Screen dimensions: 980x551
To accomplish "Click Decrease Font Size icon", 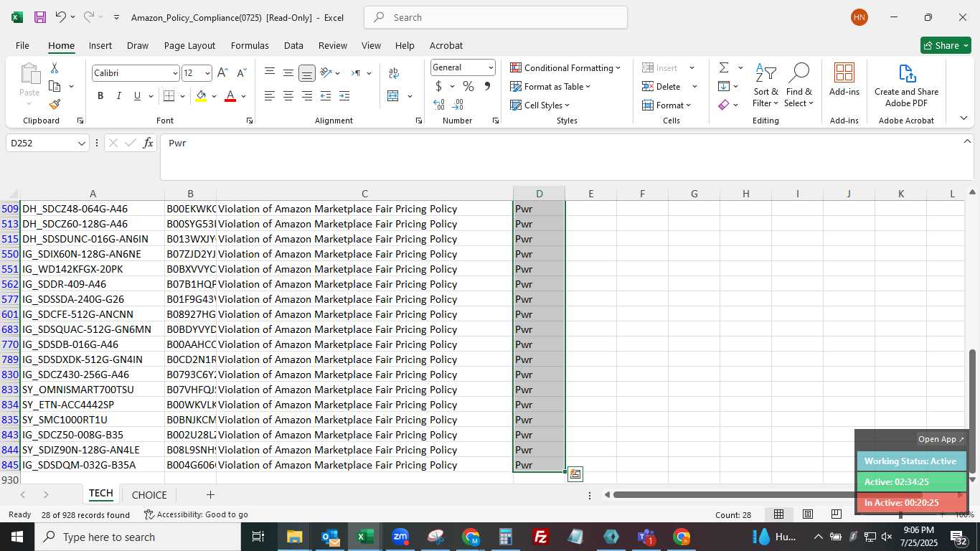I will (241, 73).
